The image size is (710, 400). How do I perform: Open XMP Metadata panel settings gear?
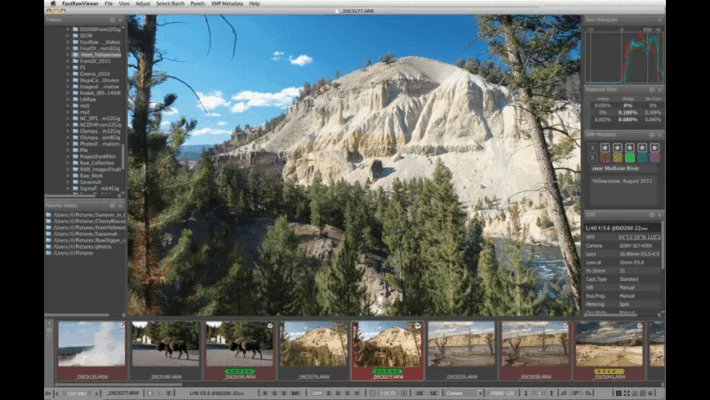[652, 135]
